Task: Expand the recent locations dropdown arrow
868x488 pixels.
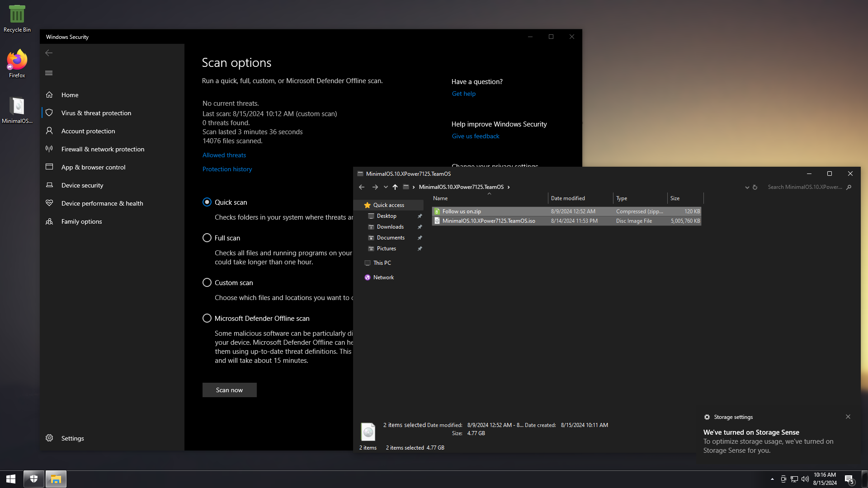Action: (x=386, y=187)
